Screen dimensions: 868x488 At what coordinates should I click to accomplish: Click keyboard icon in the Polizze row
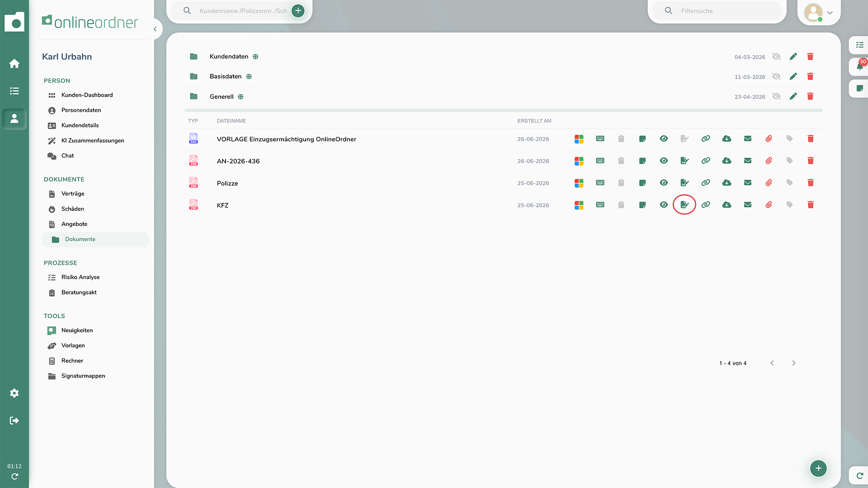coord(600,183)
